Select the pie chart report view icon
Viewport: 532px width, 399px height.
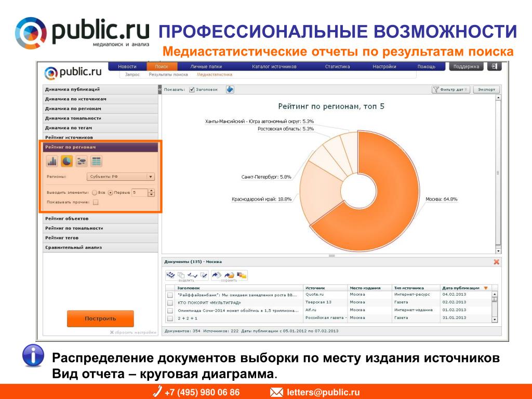pyautogui.click(x=67, y=161)
